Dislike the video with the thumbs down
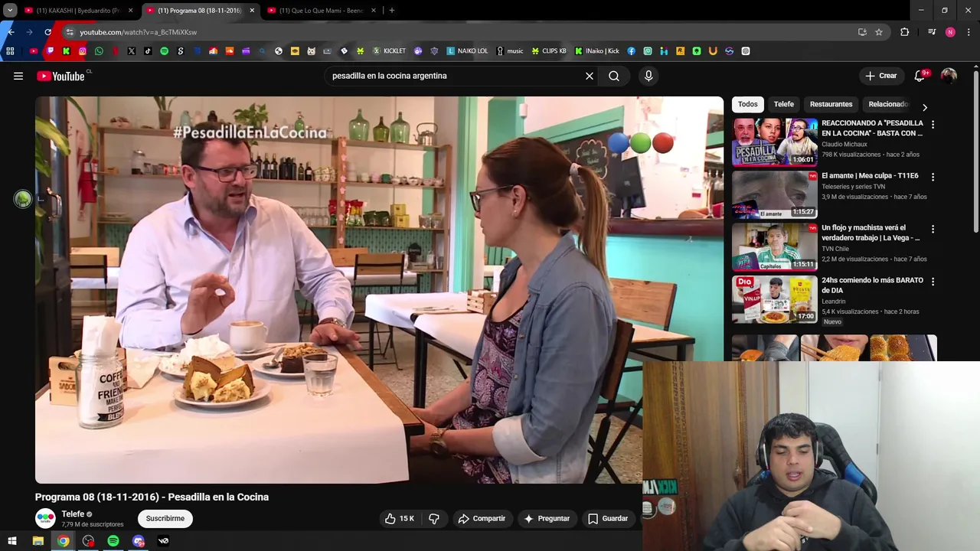980x551 pixels. point(434,518)
